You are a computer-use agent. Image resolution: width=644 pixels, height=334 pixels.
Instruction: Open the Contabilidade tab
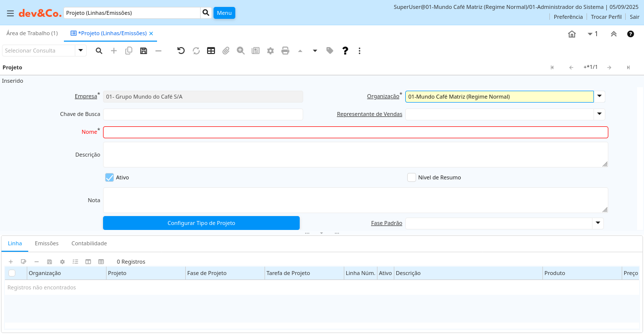tap(89, 243)
